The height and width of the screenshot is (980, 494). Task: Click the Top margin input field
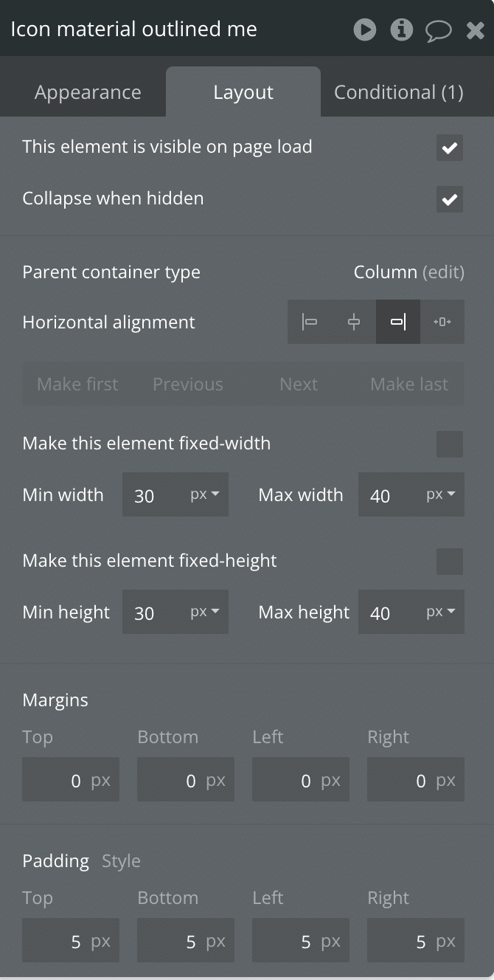pyautogui.click(x=71, y=779)
